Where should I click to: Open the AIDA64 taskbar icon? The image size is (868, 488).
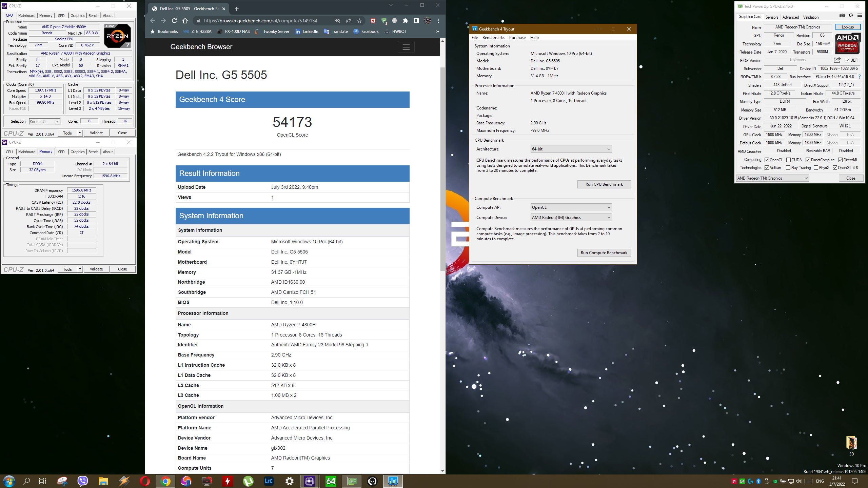(331, 481)
